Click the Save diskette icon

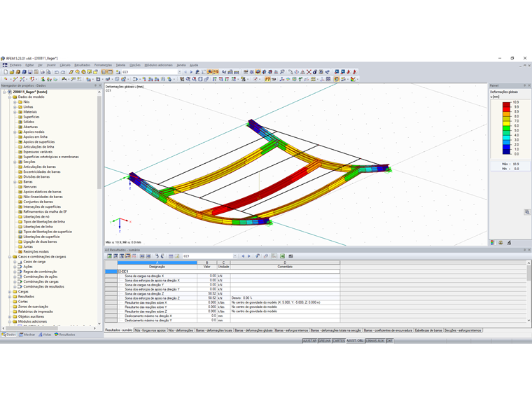30,72
